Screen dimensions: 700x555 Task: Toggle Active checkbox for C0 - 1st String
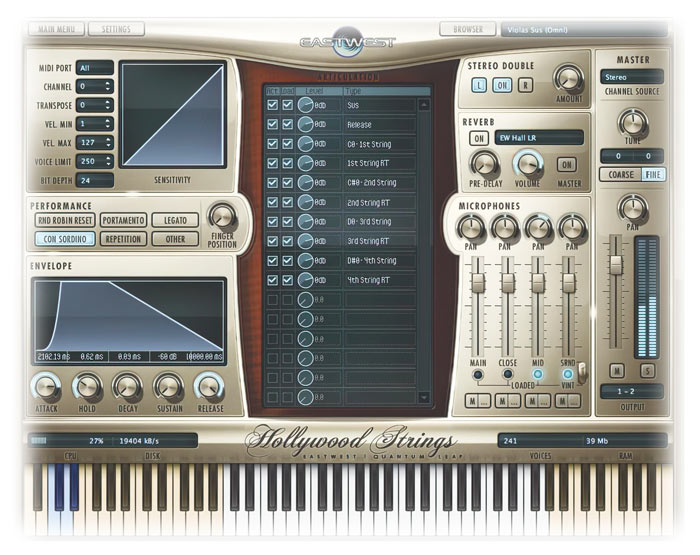point(272,144)
